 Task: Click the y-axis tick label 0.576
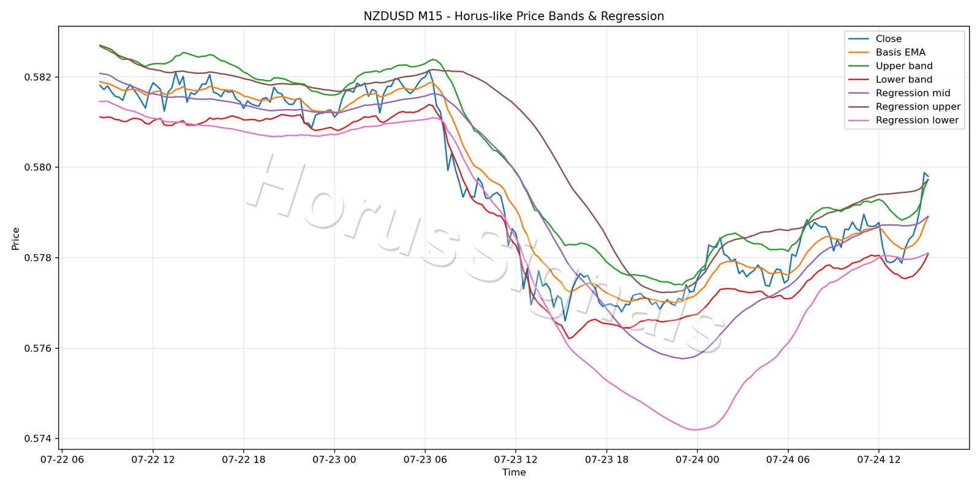tap(39, 349)
